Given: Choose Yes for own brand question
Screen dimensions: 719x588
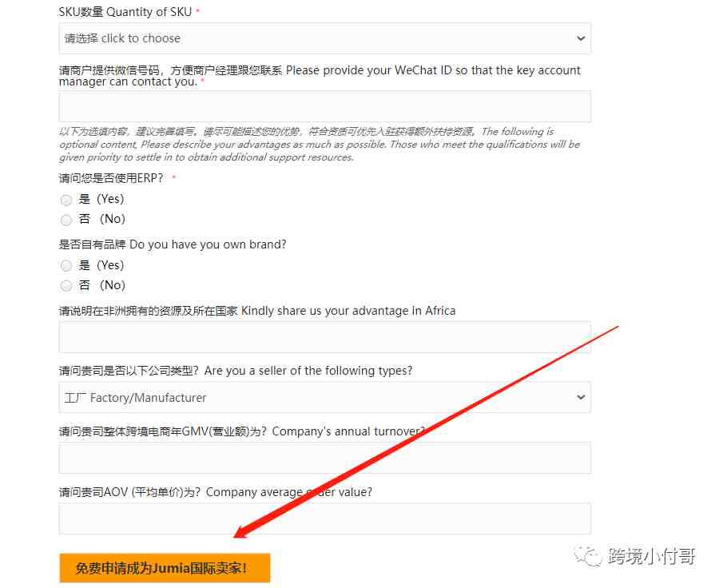Looking at the screenshot, I should point(66,265).
